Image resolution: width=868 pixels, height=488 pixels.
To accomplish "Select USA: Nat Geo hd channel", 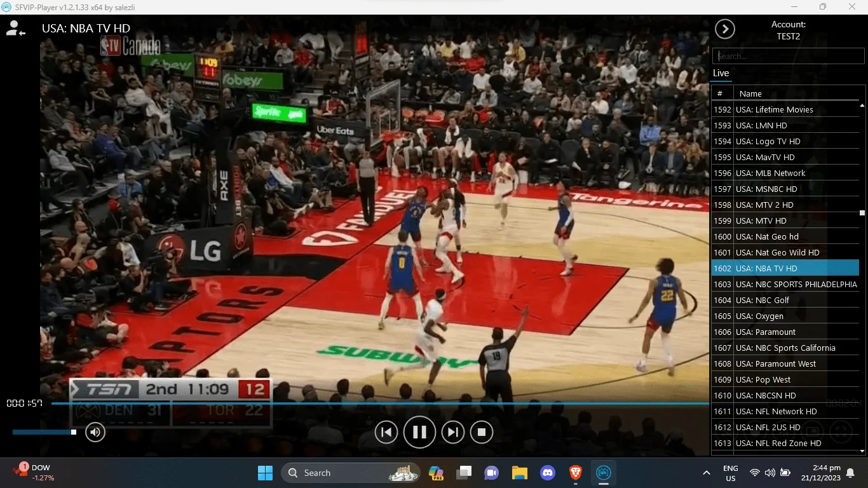I will [785, 236].
